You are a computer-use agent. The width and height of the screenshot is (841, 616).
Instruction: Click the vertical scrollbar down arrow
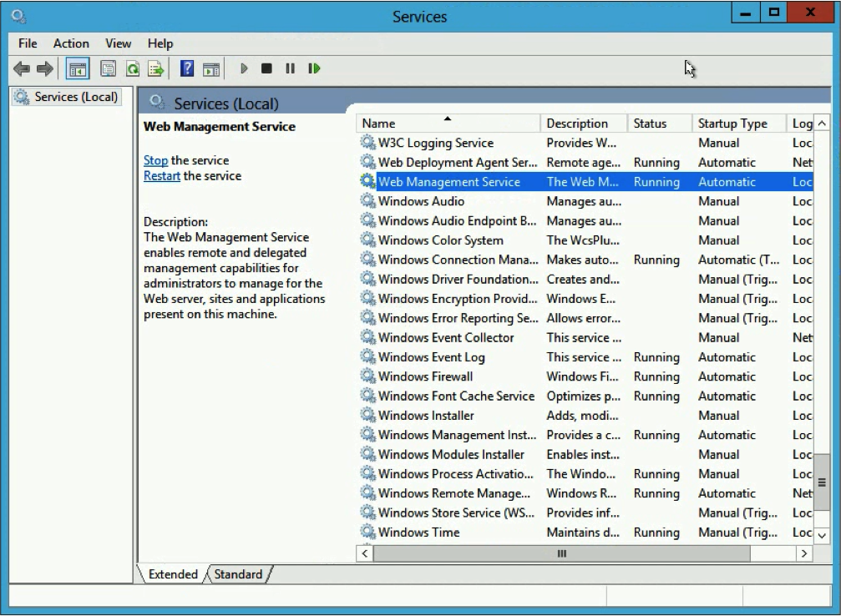pos(822,535)
